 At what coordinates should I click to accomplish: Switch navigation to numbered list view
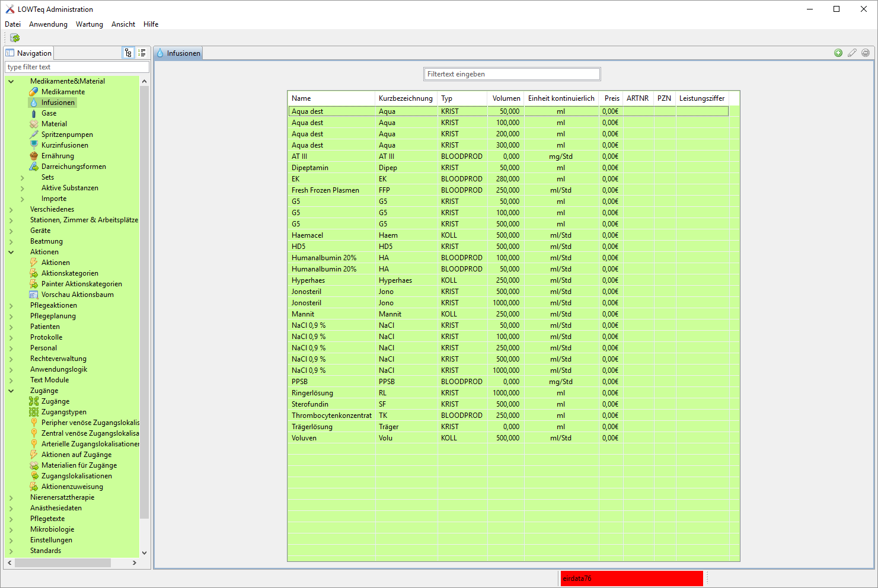pos(141,52)
